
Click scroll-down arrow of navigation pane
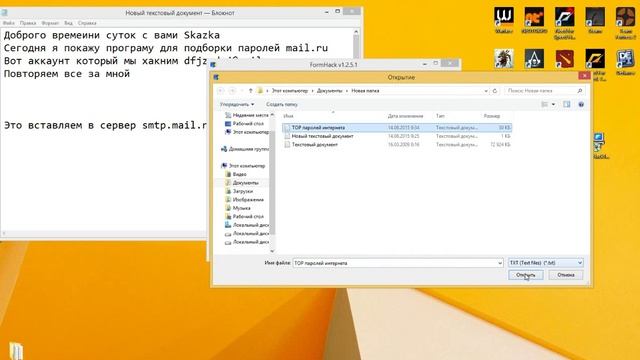[272, 251]
